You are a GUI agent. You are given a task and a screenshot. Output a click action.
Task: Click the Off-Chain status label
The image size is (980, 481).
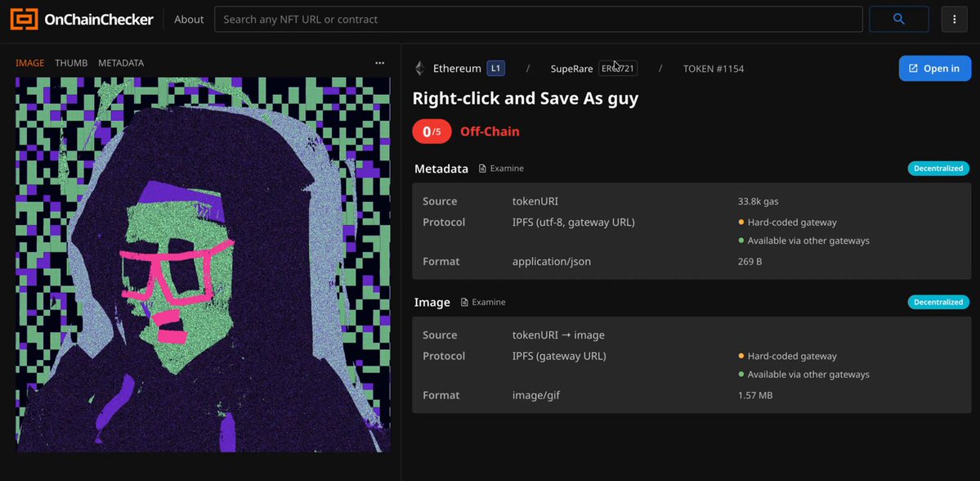click(490, 132)
